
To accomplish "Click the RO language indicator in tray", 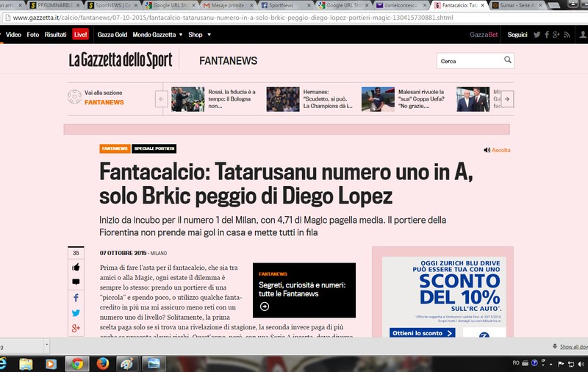I will (x=516, y=362).
